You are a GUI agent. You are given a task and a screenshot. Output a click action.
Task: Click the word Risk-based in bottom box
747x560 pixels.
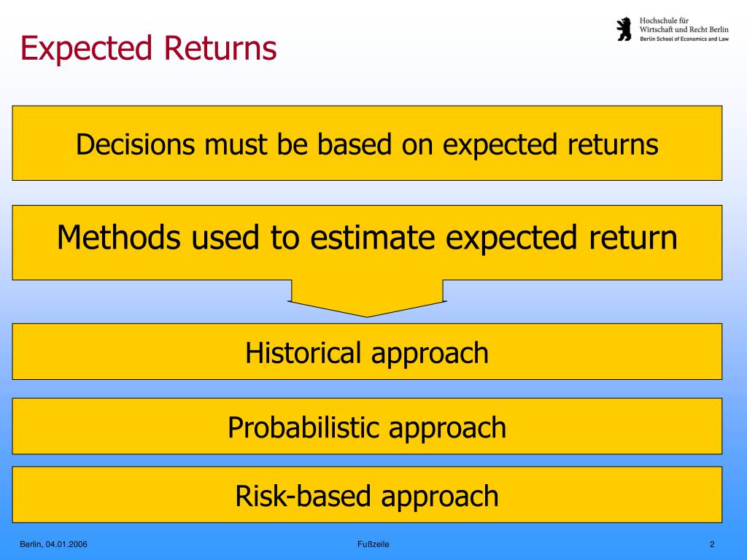303,496
